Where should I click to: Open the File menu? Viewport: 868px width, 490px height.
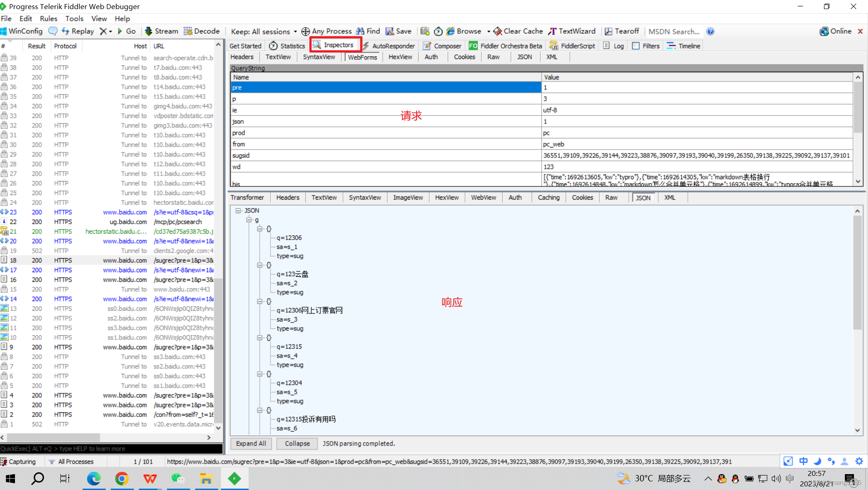point(6,19)
